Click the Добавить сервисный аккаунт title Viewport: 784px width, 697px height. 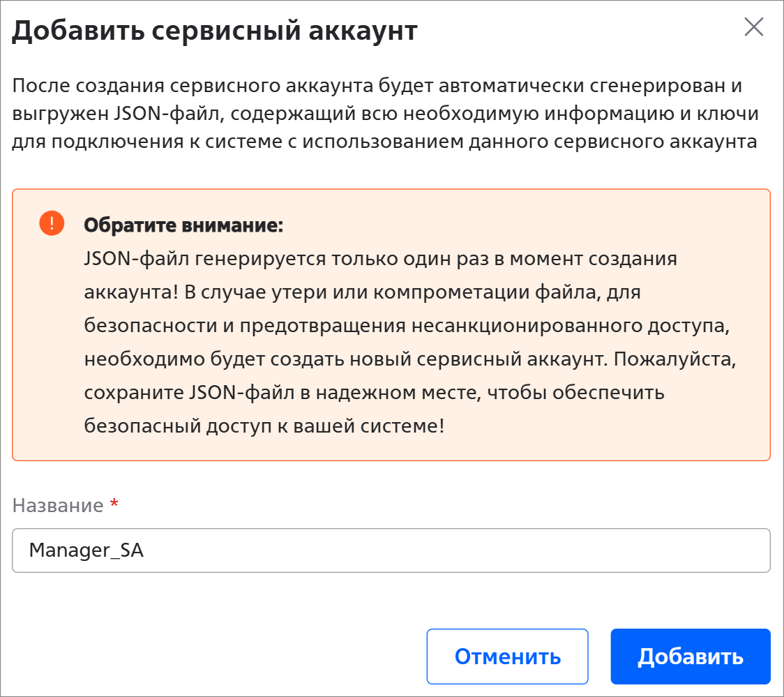point(215,31)
